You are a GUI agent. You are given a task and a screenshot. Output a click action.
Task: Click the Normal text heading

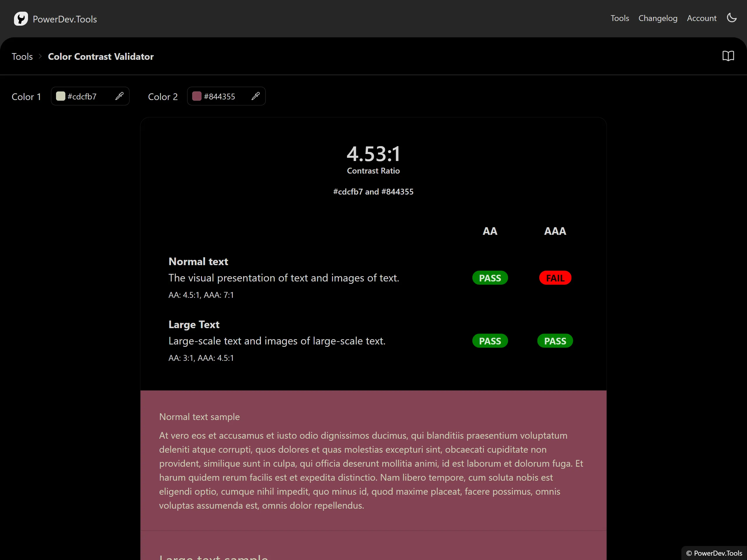tap(198, 262)
